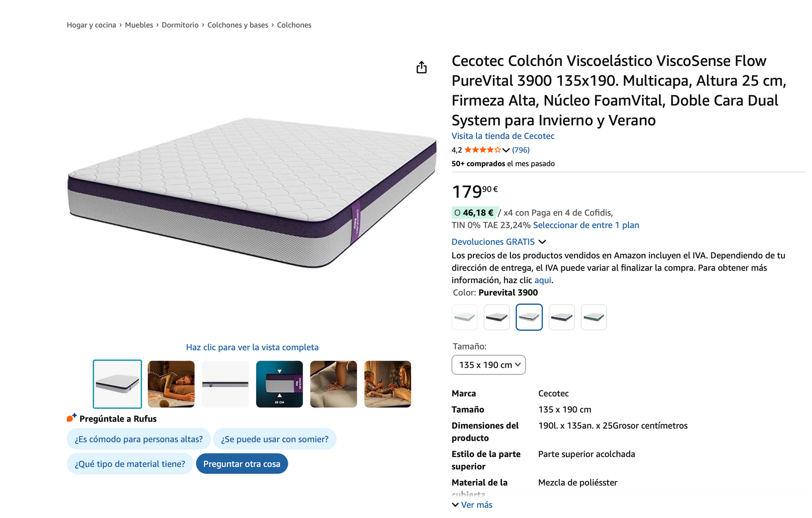Open the mattress side profile thumbnail
812x518 pixels.
click(x=225, y=384)
